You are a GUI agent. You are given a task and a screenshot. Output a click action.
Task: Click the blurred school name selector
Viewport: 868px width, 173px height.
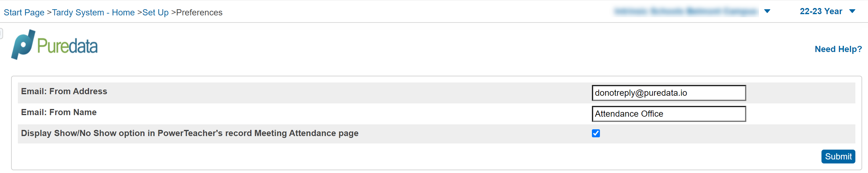point(686,11)
